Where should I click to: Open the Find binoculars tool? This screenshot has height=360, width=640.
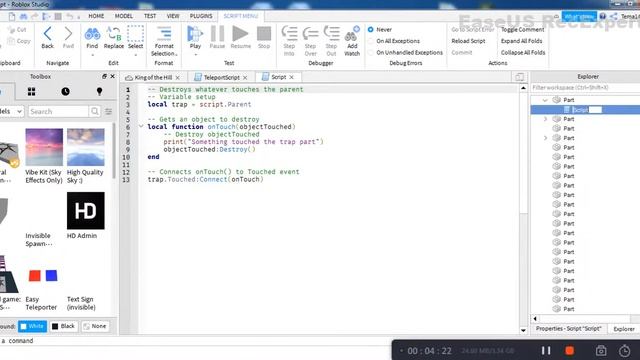[92, 33]
